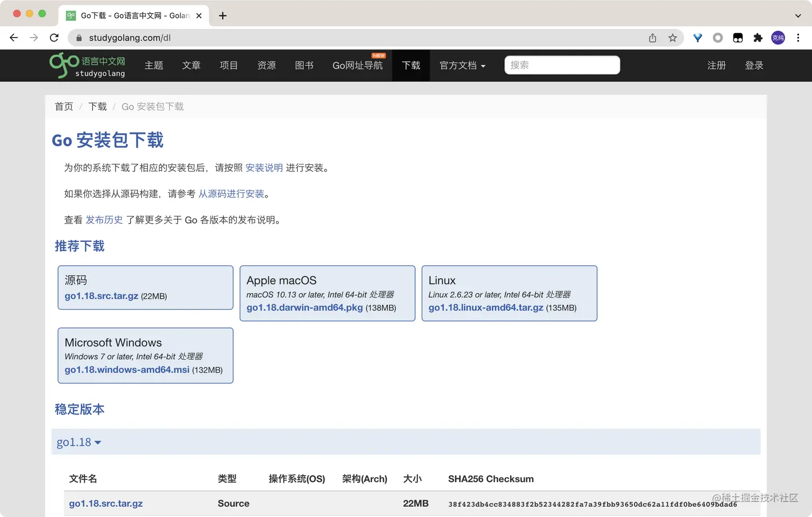Open the Extensions puzzle piece menu
The image size is (812, 517).
pos(758,38)
